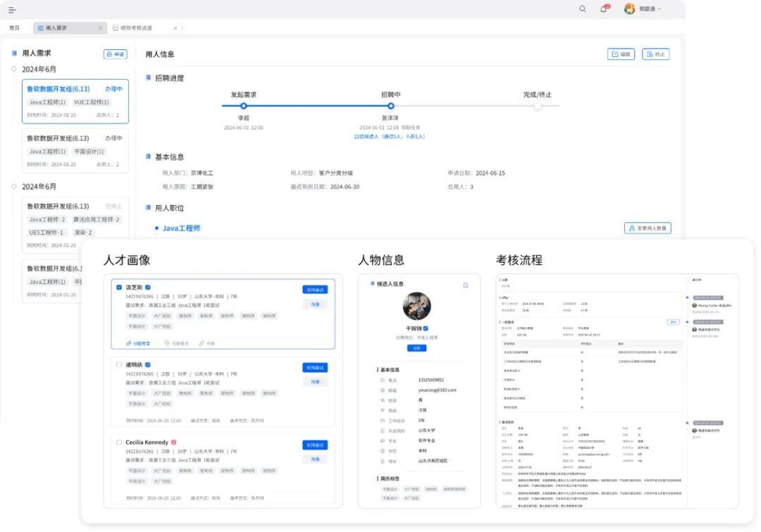Click the 终止 terminate button
Viewport: 761px width, 532px height.
click(x=655, y=54)
